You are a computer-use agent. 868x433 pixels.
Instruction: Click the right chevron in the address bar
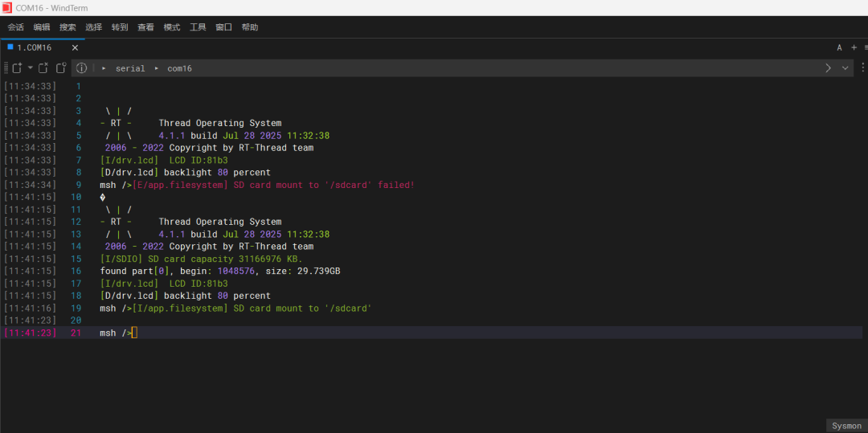pyautogui.click(x=828, y=68)
